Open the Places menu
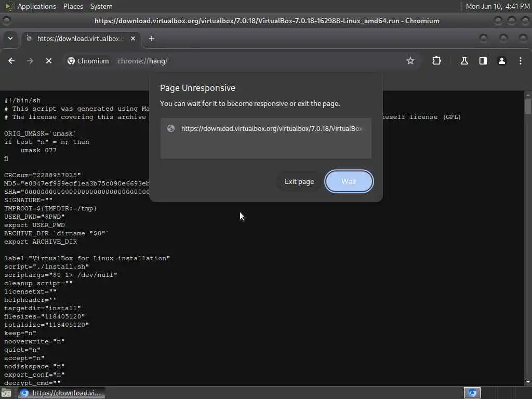 coord(73,6)
